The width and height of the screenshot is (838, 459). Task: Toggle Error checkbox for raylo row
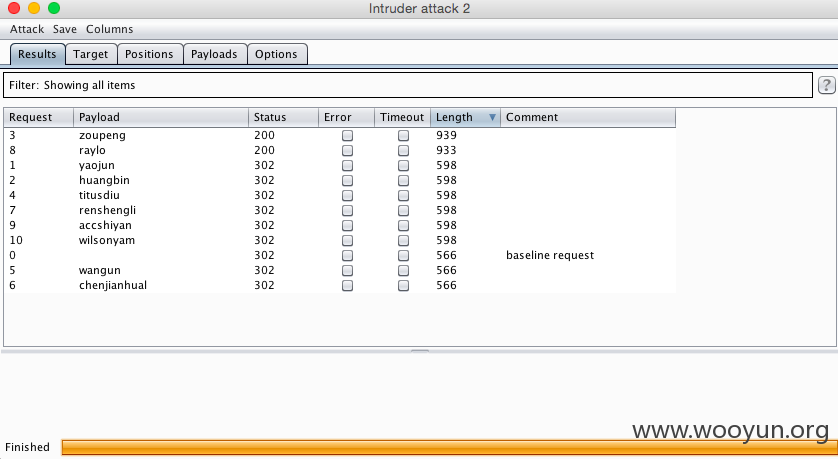click(347, 151)
